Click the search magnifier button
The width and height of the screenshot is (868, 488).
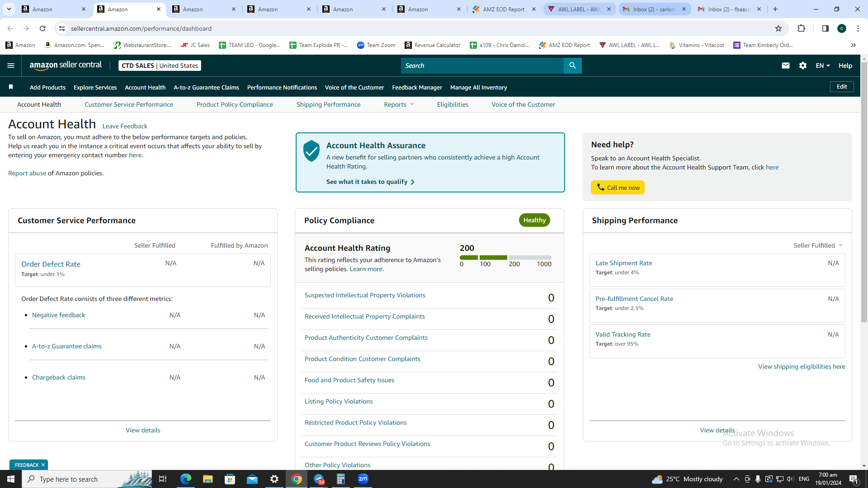(x=572, y=66)
